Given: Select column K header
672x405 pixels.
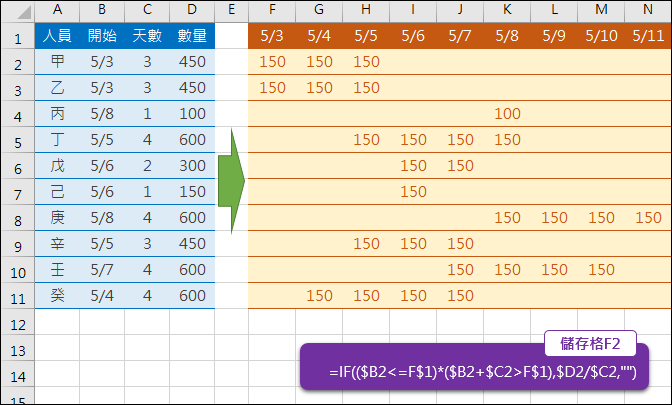Looking at the screenshot, I should pyautogui.click(x=507, y=10).
